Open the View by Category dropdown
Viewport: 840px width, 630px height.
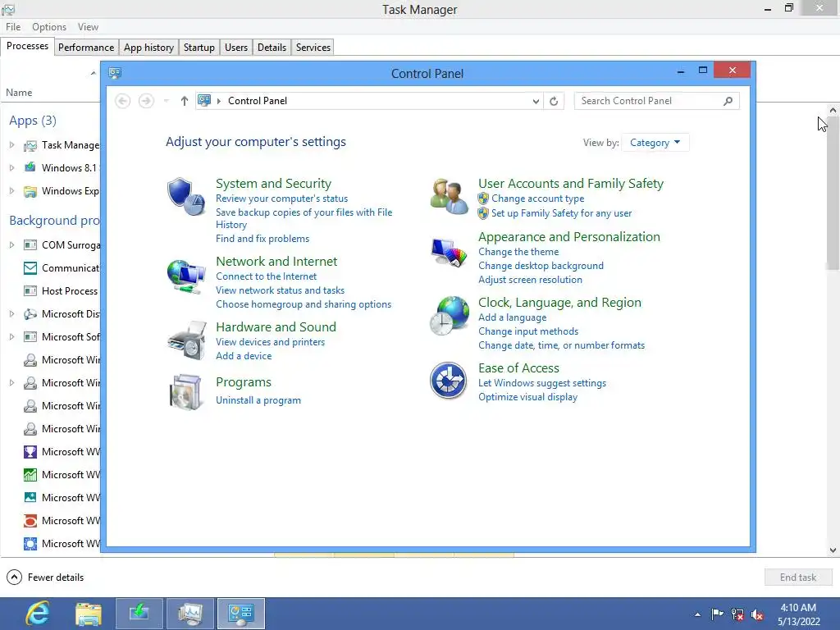coord(655,143)
